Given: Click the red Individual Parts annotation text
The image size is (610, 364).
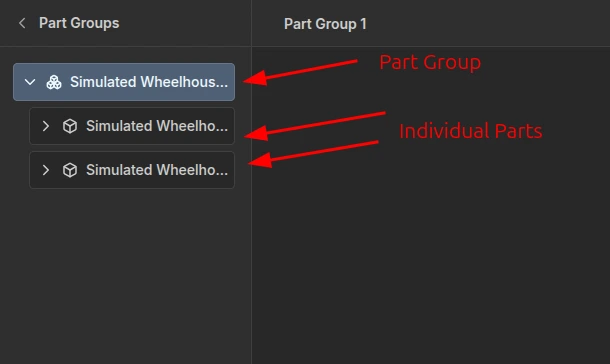Looking at the screenshot, I should [471, 131].
